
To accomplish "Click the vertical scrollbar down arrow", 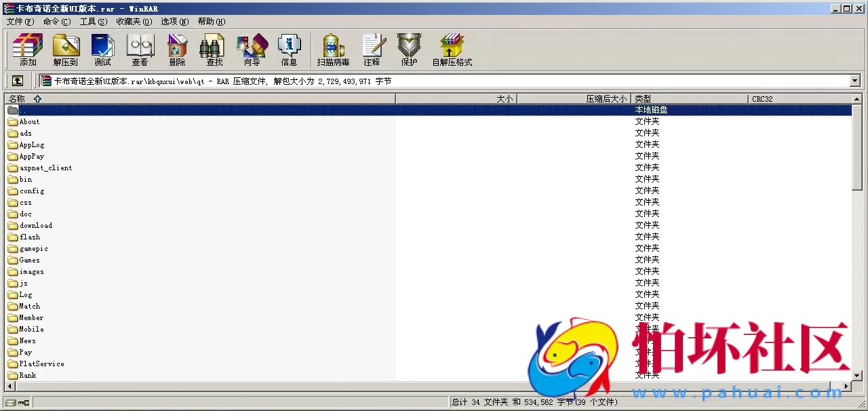I will click(x=857, y=375).
